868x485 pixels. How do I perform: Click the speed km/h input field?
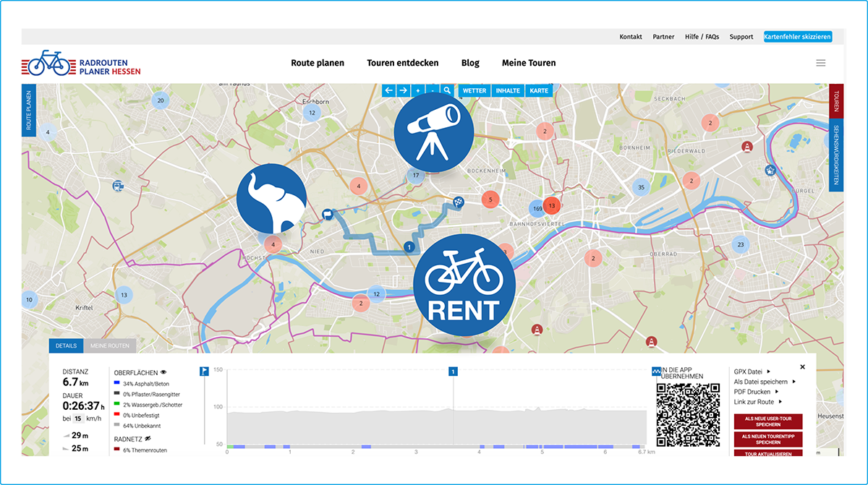click(x=77, y=419)
